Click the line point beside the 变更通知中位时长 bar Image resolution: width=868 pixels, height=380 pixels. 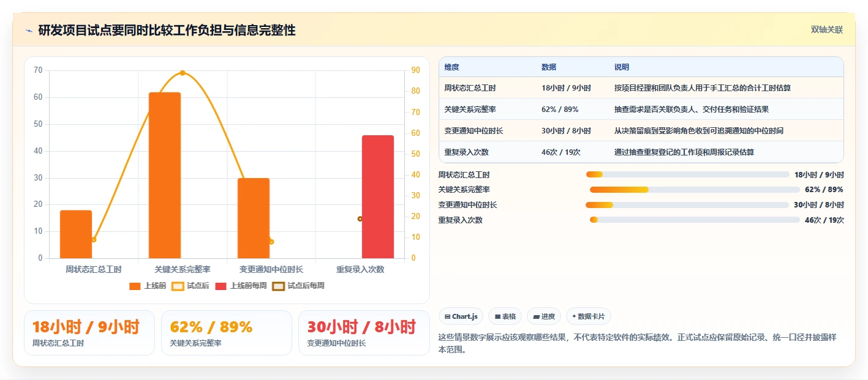pyautogui.click(x=271, y=242)
